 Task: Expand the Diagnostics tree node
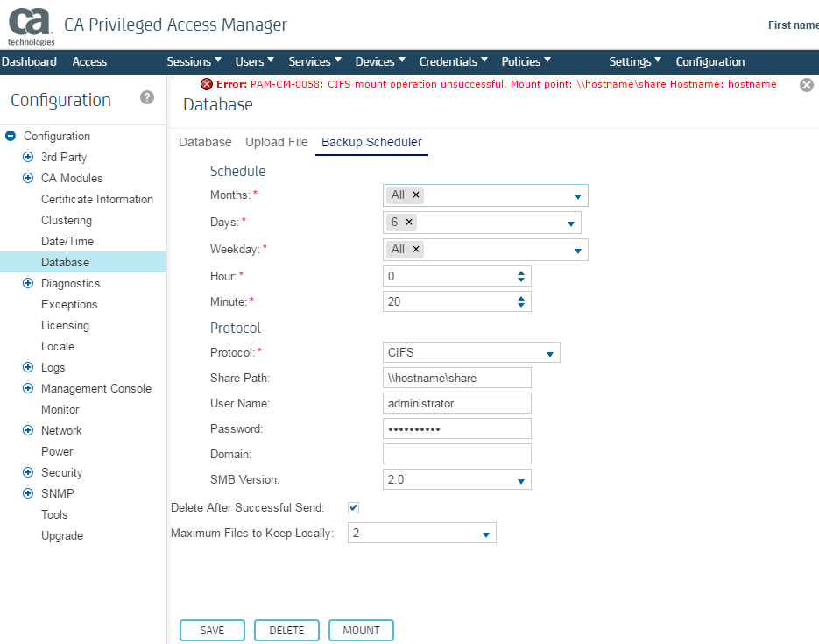(x=28, y=284)
